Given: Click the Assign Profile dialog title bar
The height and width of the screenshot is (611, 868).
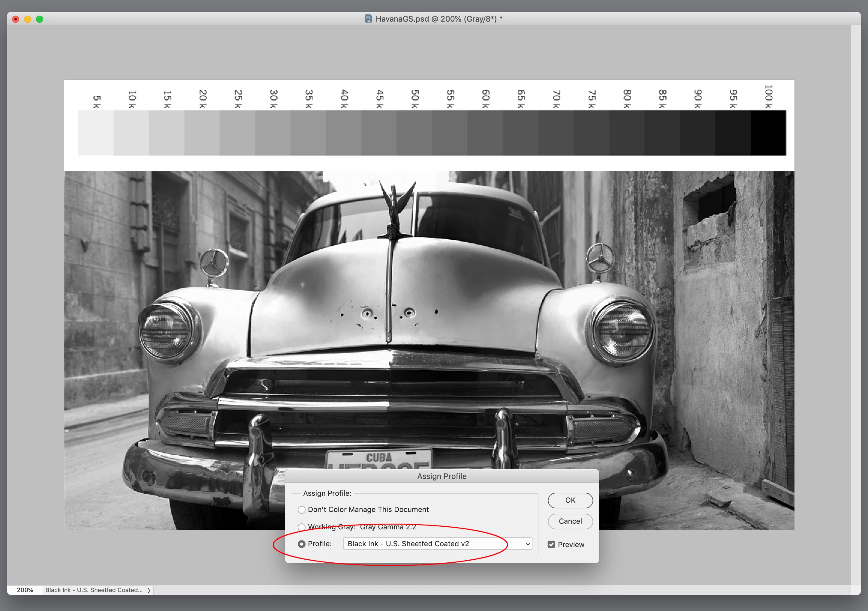Looking at the screenshot, I should click(442, 476).
